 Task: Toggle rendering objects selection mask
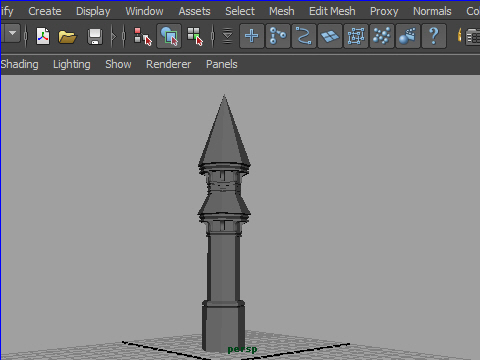[x=408, y=36]
